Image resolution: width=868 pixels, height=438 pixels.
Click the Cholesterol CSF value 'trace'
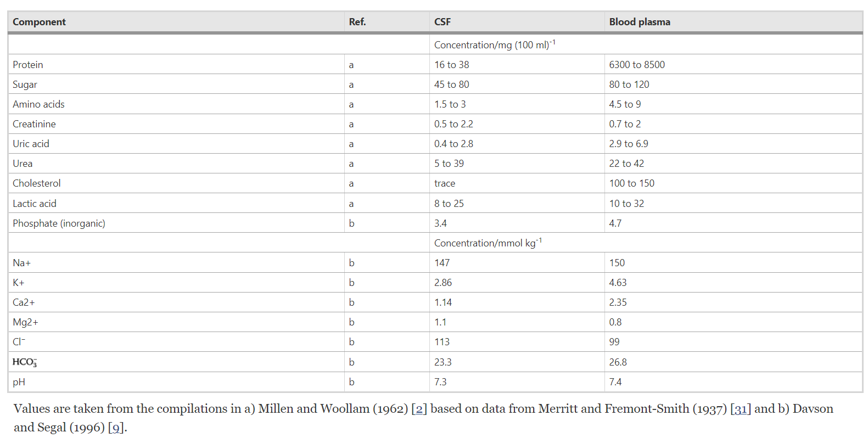point(444,183)
